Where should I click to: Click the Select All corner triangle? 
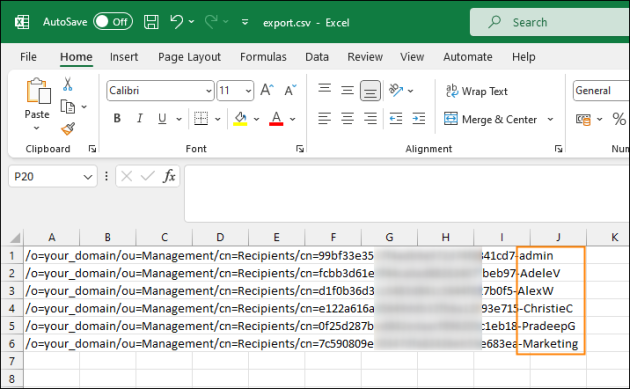(14, 237)
